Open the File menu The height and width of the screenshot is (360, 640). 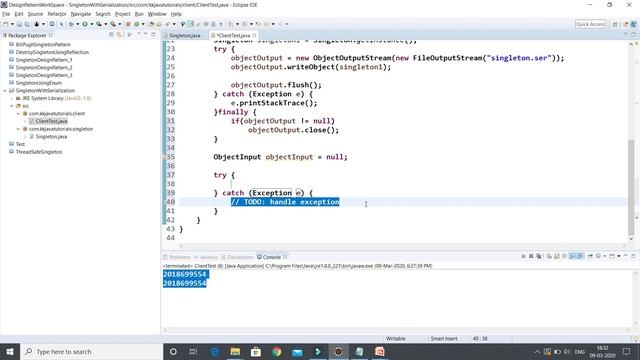[6, 14]
